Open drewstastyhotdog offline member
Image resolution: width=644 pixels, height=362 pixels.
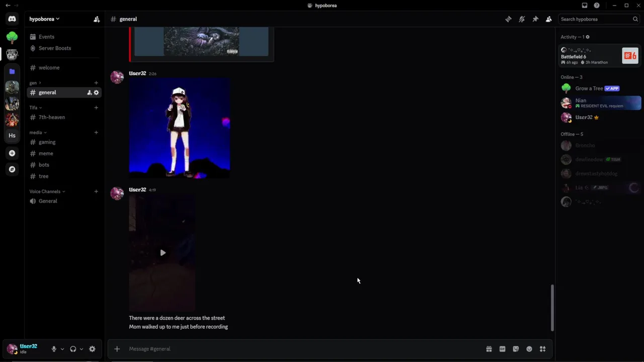click(600, 173)
